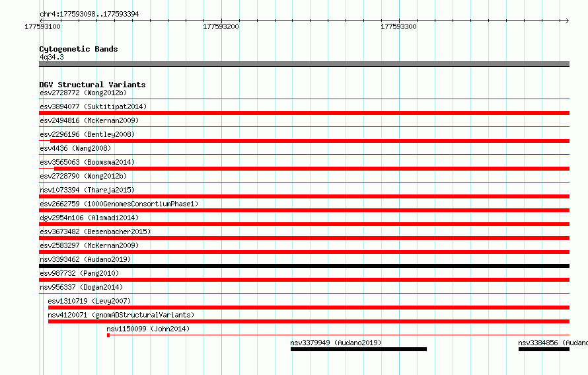Viewport: 588px width, 375px height.
Task: Click the thick red esv3894077 variant bar
Action: pyautogui.click(x=304, y=113)
